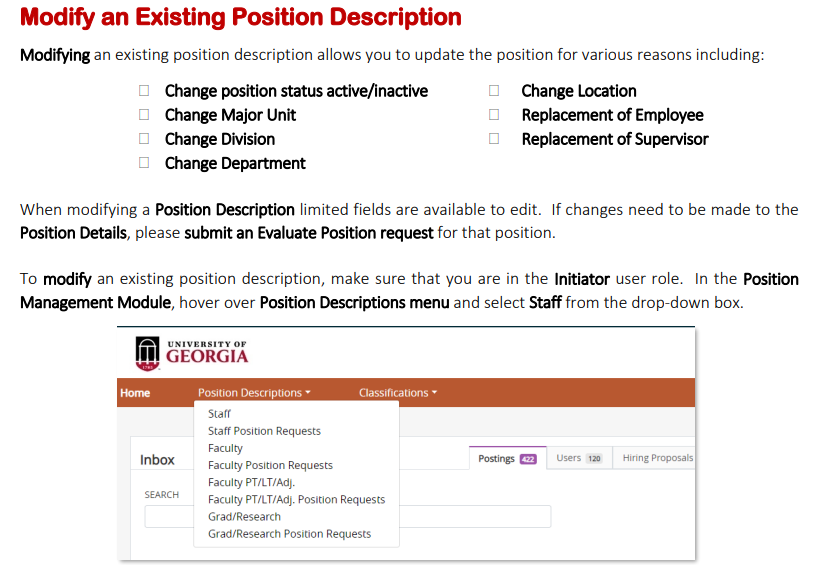Image resolution: width=814 pixels, height=565 pixels.
Task: Check the Change Department box
Action: pyautogui.click(x=145, y=163)
